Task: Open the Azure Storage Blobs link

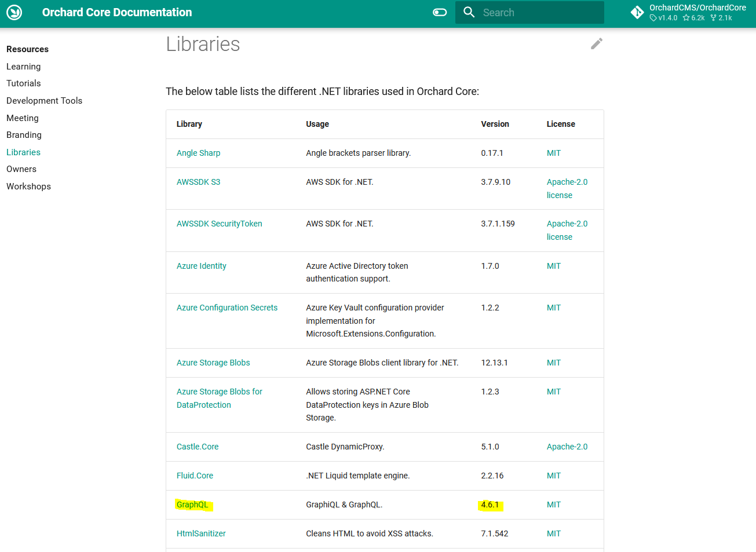Action: 213,363
